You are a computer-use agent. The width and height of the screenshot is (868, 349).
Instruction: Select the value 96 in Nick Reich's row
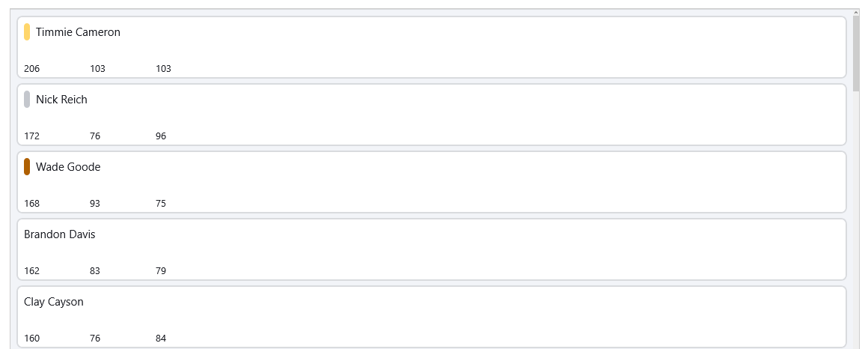pyautogui.click(x=161, y=136)
